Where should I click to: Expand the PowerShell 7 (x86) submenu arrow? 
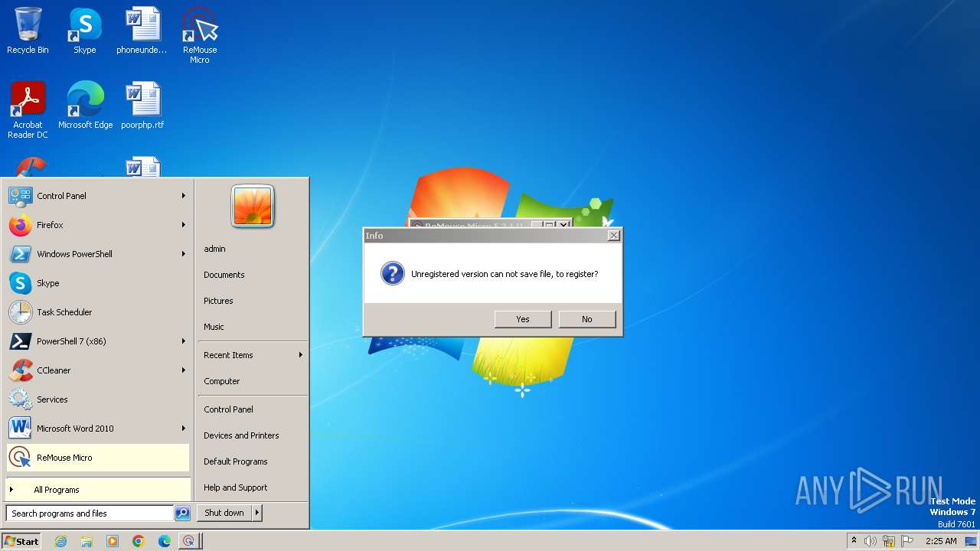point(184,341)
